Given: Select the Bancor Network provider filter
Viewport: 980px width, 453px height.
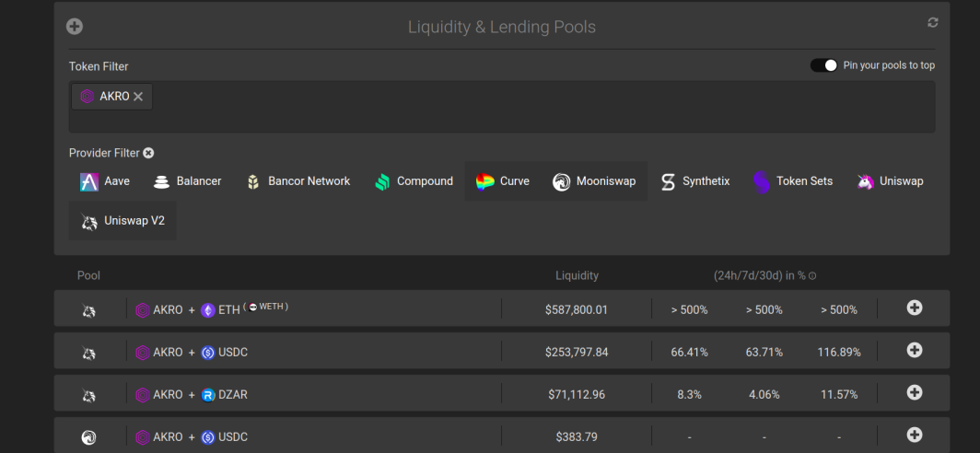Looking at the screenshot, I should pos(297,181).
